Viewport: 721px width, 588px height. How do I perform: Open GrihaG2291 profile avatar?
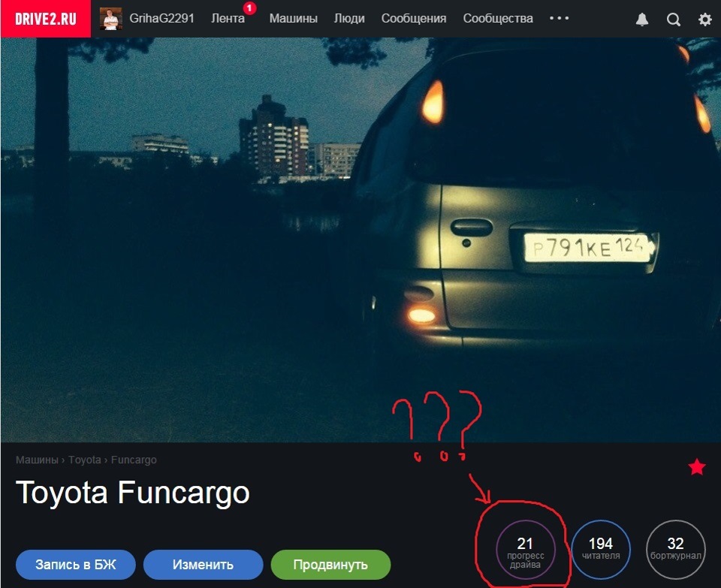tap(113, 18)
